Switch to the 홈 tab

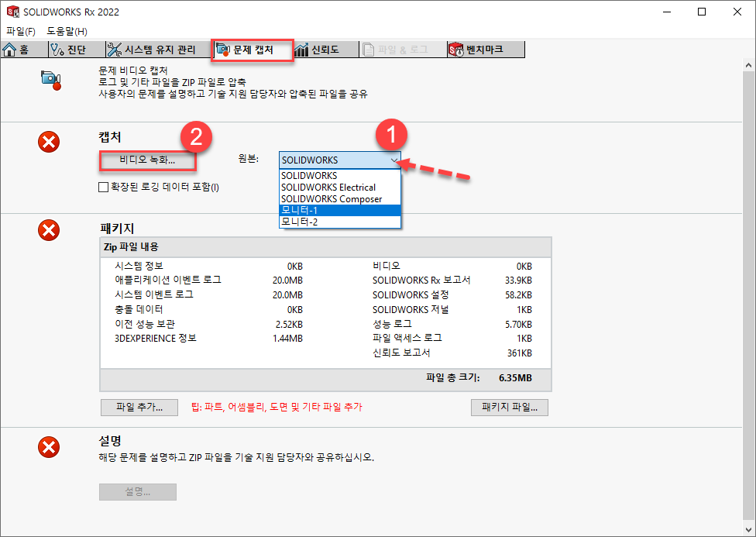tap(24, 50)
